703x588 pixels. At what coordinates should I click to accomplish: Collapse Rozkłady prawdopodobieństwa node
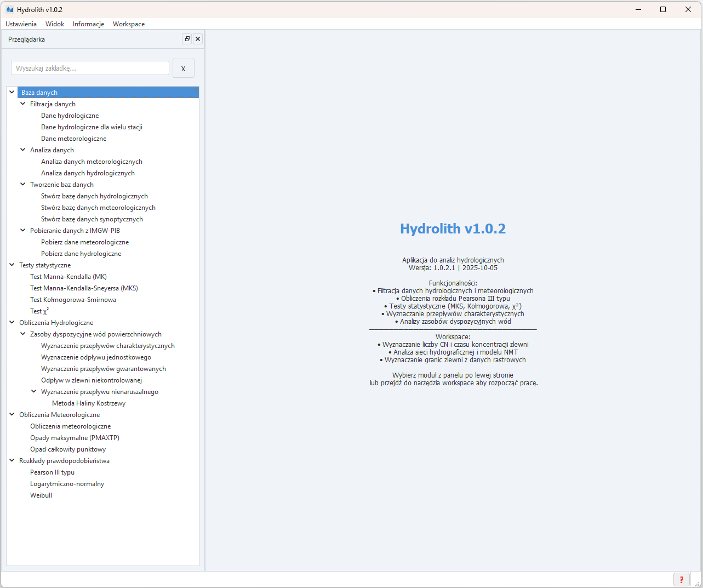(12, 460)
